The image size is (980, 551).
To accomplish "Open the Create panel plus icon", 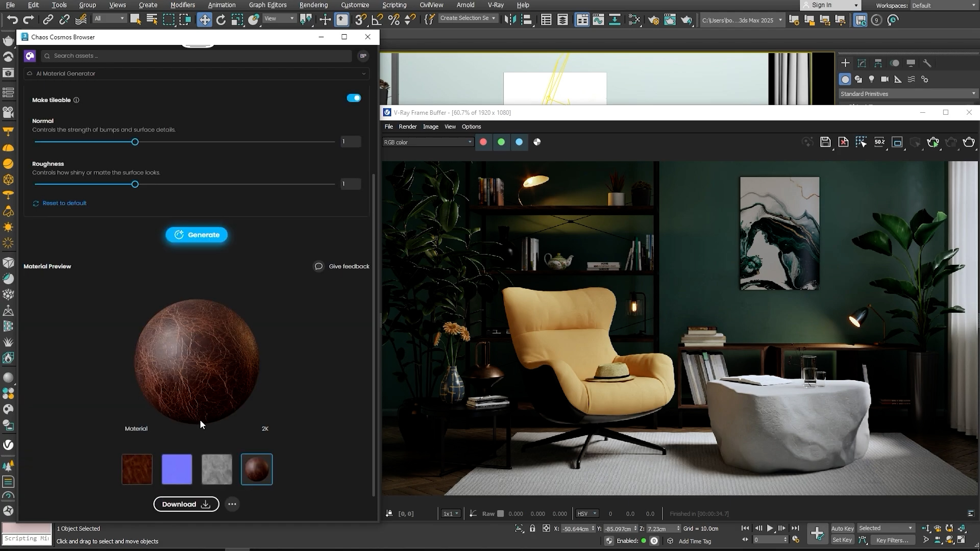I will pos(845,63).
